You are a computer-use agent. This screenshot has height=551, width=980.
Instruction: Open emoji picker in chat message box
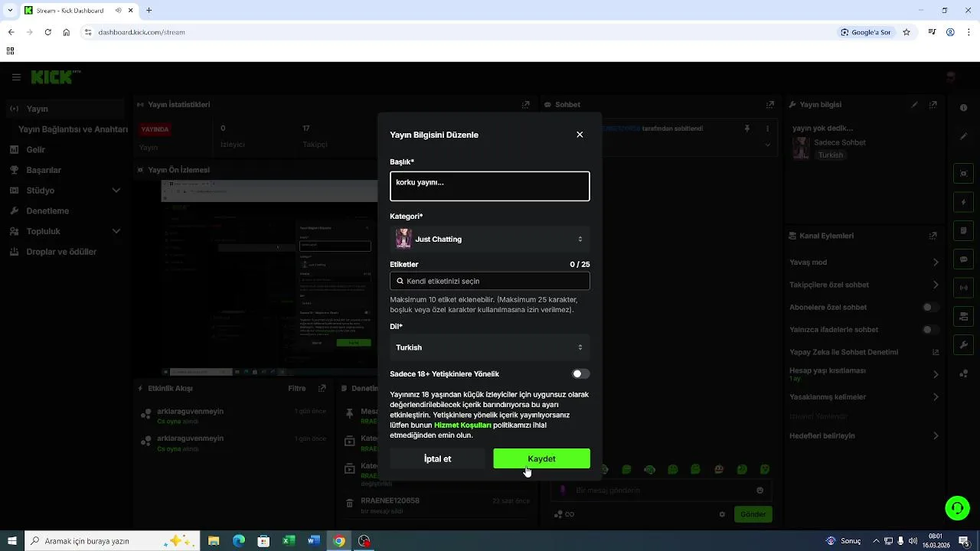click(759, 491)
